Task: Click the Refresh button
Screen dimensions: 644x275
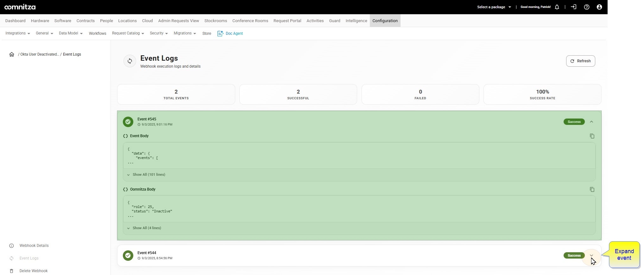Action: point(581,61)
